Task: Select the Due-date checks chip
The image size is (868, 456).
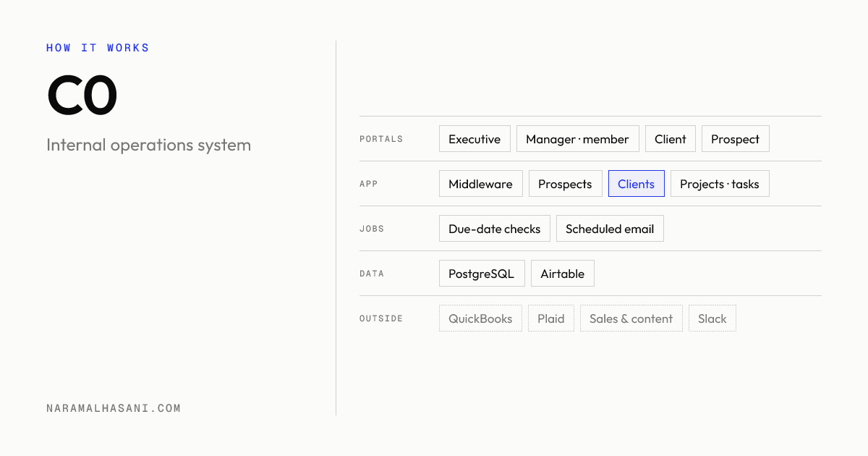Action: [x=495, y=229]
